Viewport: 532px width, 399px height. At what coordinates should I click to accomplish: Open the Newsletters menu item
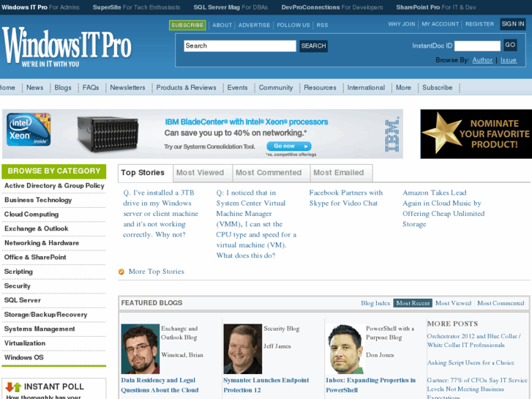[x=127, y=88]
